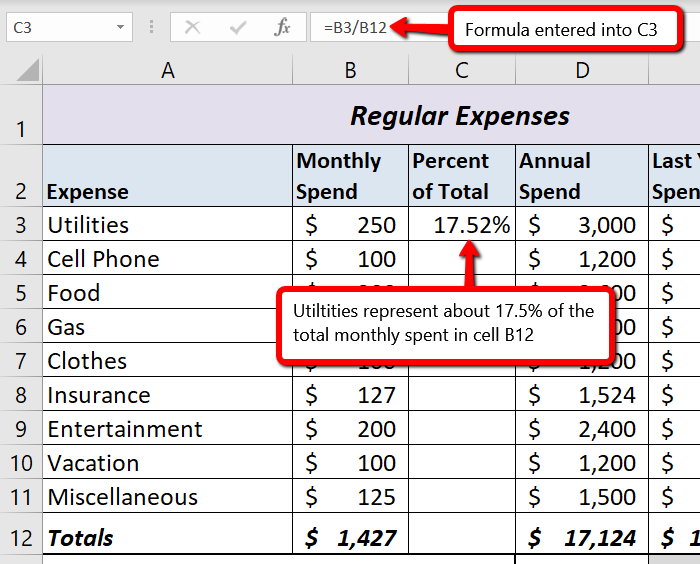Select row 12 header
The width and height of the screenshot is (700, 564).
[21, 534]
